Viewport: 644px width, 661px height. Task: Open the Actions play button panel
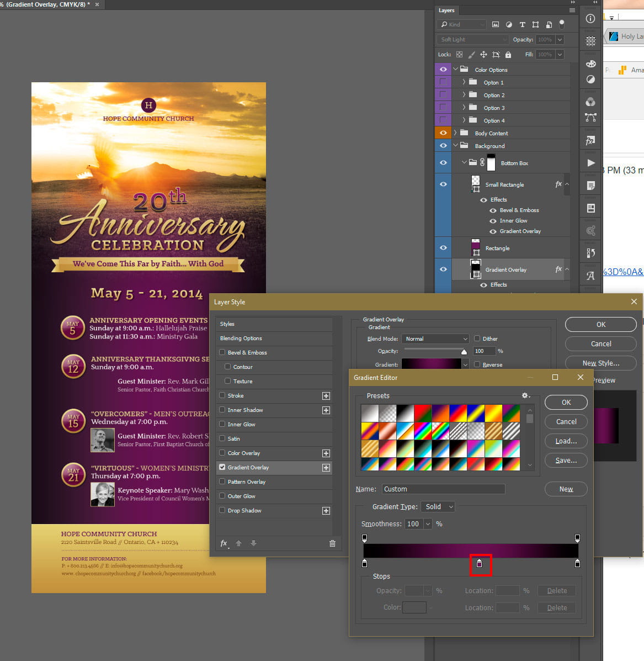590,163
